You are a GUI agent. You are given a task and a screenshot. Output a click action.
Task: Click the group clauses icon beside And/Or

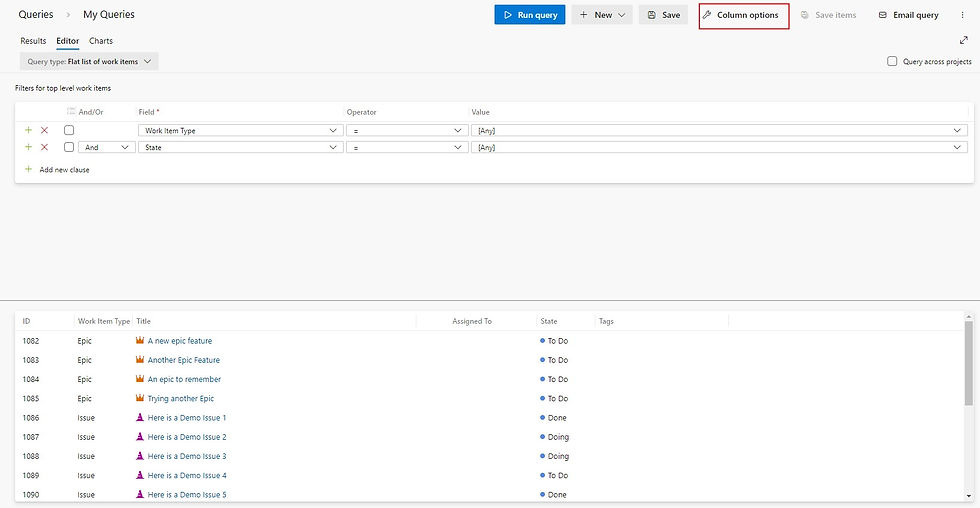(x=71, y=111)
